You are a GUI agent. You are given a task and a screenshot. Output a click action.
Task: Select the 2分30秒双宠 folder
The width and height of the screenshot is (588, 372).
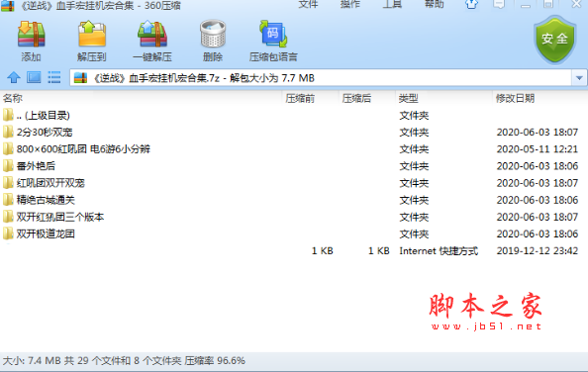[x=294, y=133]
